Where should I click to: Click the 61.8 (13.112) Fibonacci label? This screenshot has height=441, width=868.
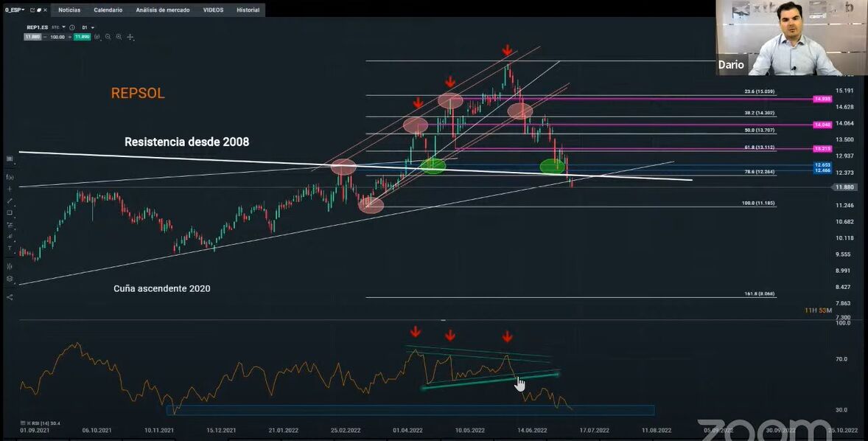coord(760,148)
